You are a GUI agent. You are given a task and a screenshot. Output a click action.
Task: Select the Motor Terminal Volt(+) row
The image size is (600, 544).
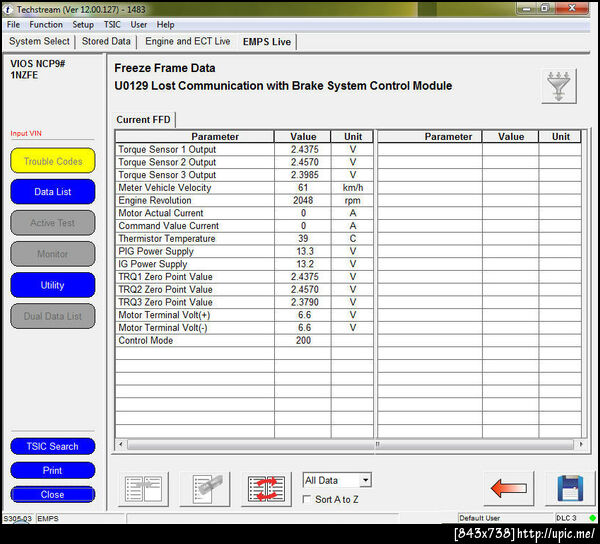point(244,315)
